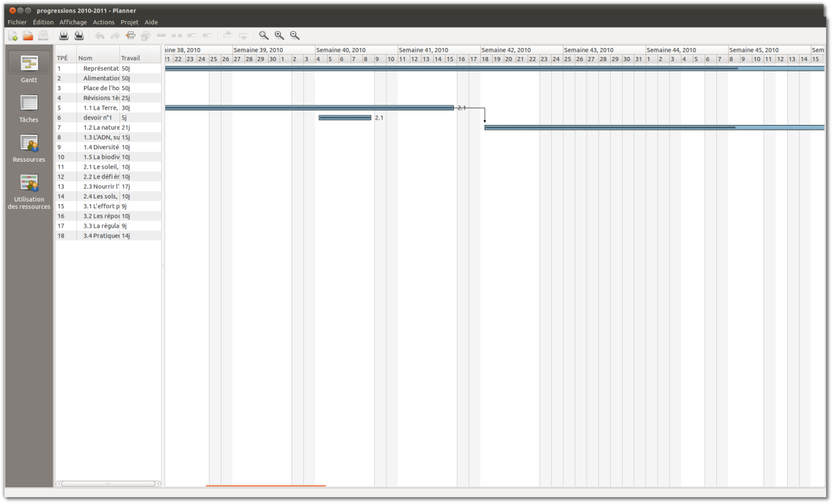Click the Save project toolbar icon
This screenshot has height=504, width=833.
tap(43, 35)
